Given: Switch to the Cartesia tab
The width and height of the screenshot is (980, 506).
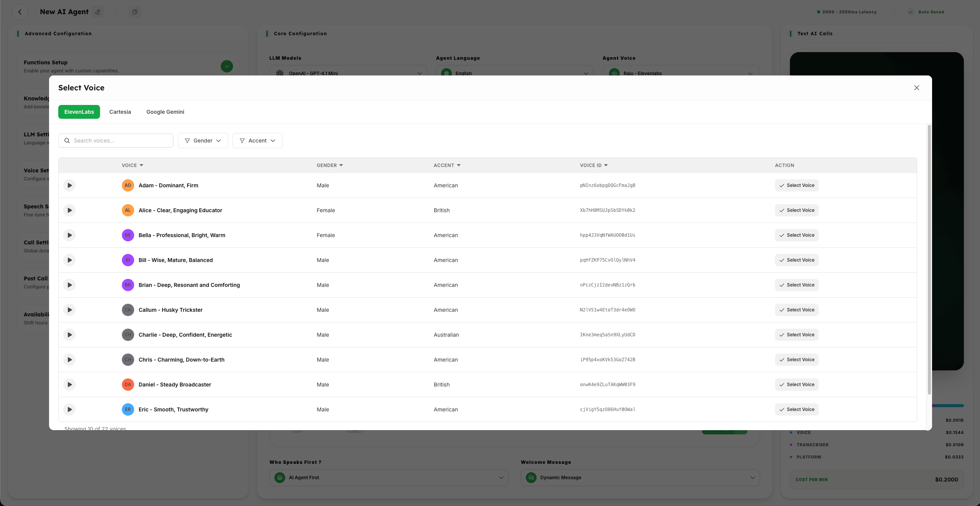Looking at the screenshot, I should coord(120,111).
